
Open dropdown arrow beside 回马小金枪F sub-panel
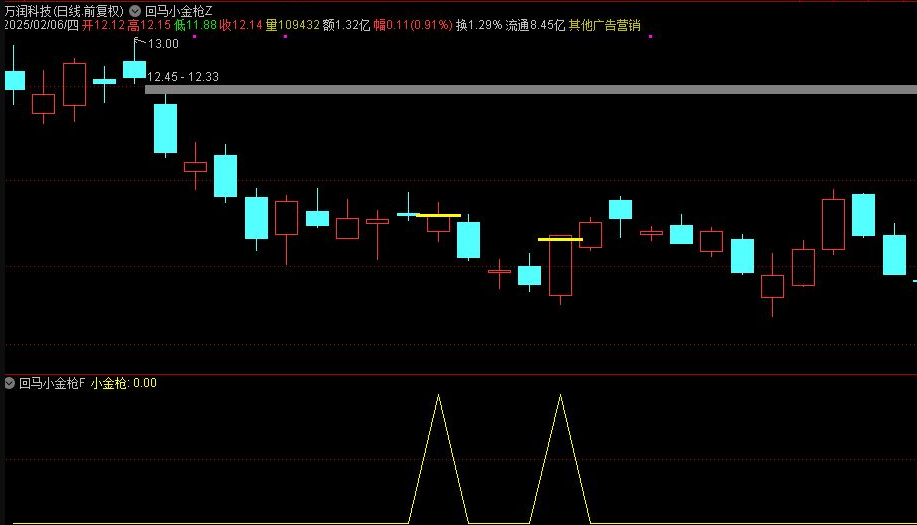tap(9, 383)
